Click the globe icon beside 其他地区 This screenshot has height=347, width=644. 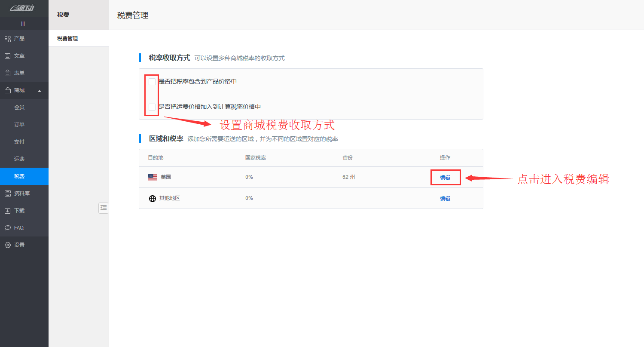point(152,198)
